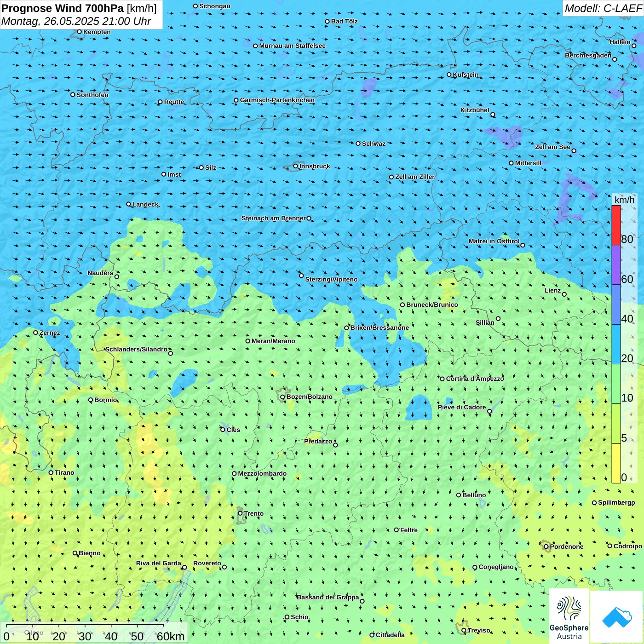Select the Lienz city marker circle
The height and width of the screenshot is (644, 644).
(x=564, y=294)
